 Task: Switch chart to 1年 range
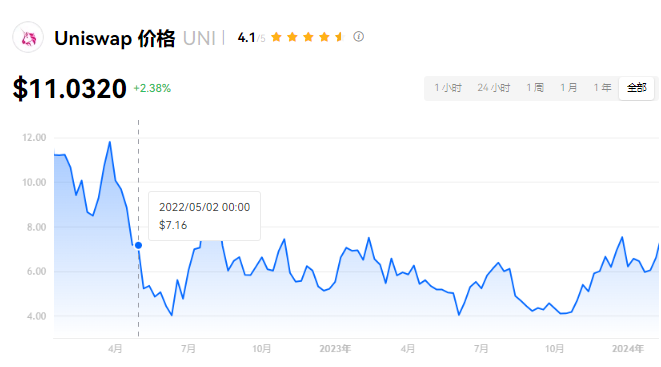[602, 88]
